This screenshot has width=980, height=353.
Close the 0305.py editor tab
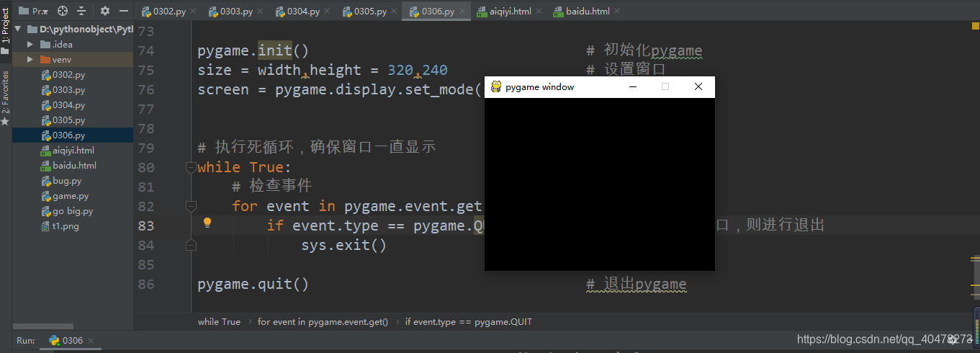click(x=395, y=12)
